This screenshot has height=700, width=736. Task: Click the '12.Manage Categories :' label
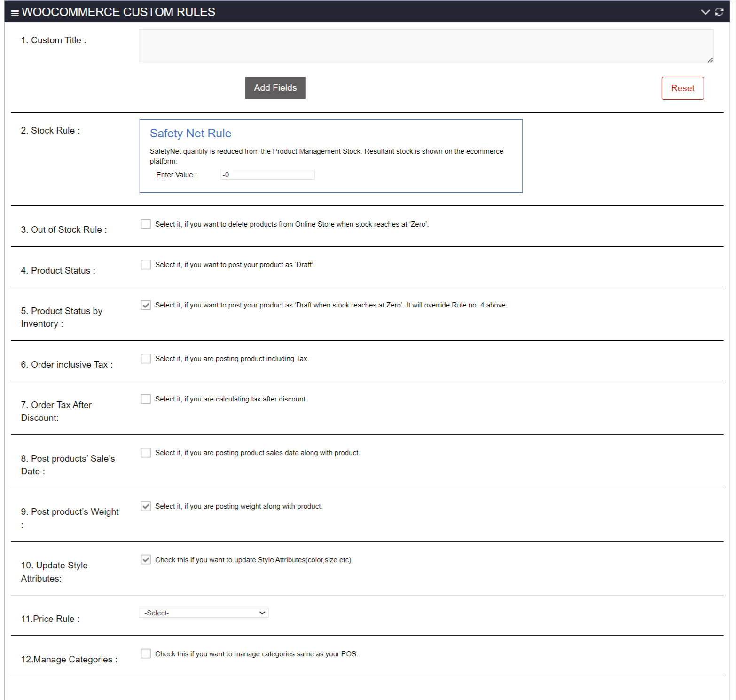(69, 660)
